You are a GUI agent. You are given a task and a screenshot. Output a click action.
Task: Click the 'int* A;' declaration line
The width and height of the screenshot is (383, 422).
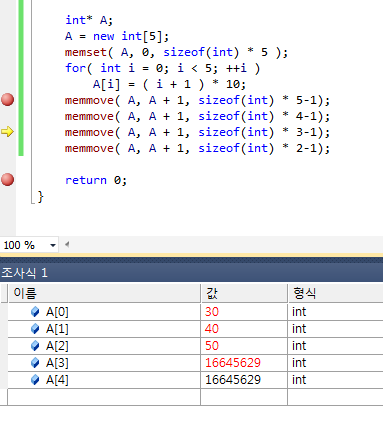(x=89, y=20)
